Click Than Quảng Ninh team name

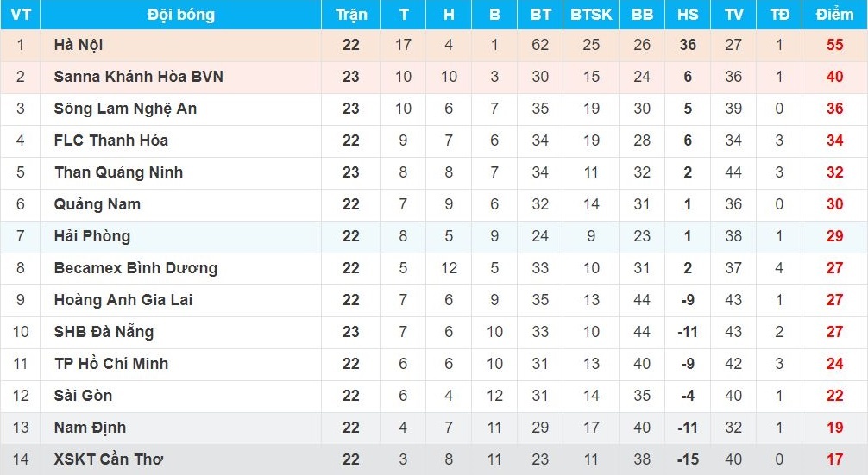coord(118,172)
